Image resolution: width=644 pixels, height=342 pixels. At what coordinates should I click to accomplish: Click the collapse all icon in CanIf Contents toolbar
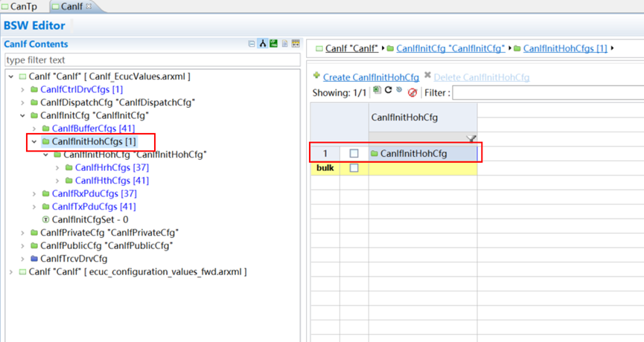[252, 45]
